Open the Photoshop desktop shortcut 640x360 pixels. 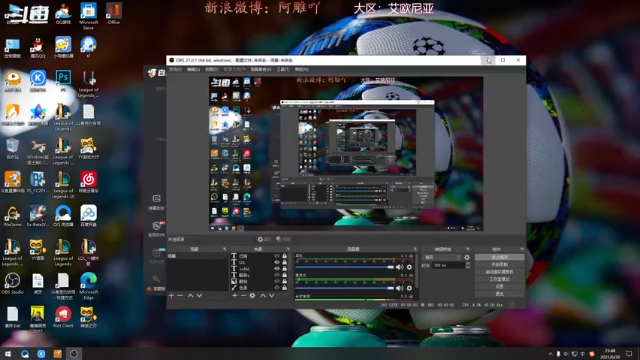63,80
